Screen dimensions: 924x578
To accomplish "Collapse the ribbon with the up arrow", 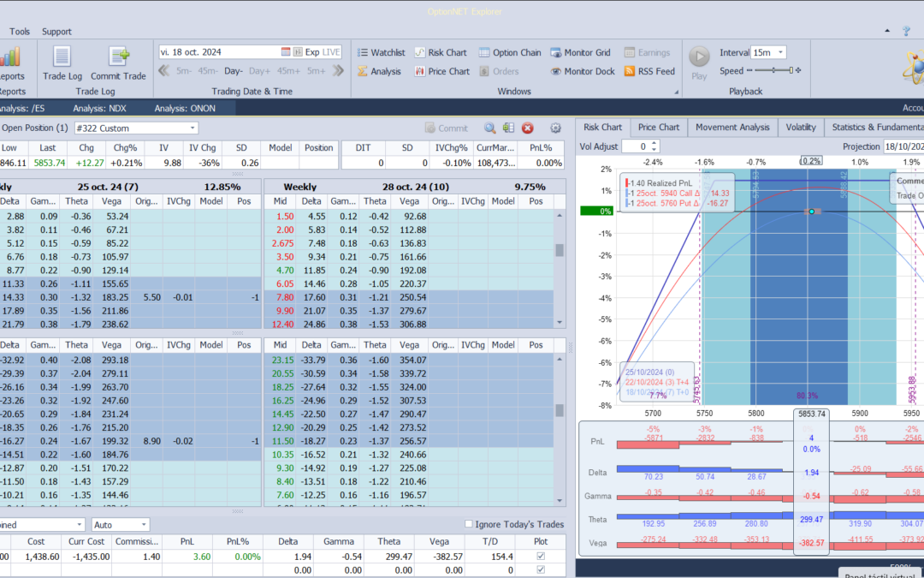I will (887, 31).
